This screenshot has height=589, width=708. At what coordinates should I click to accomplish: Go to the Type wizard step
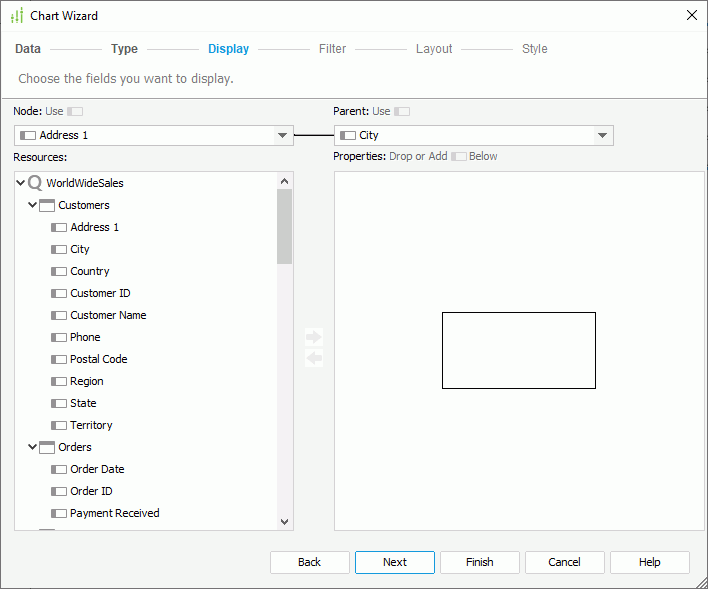pos(124,49)
